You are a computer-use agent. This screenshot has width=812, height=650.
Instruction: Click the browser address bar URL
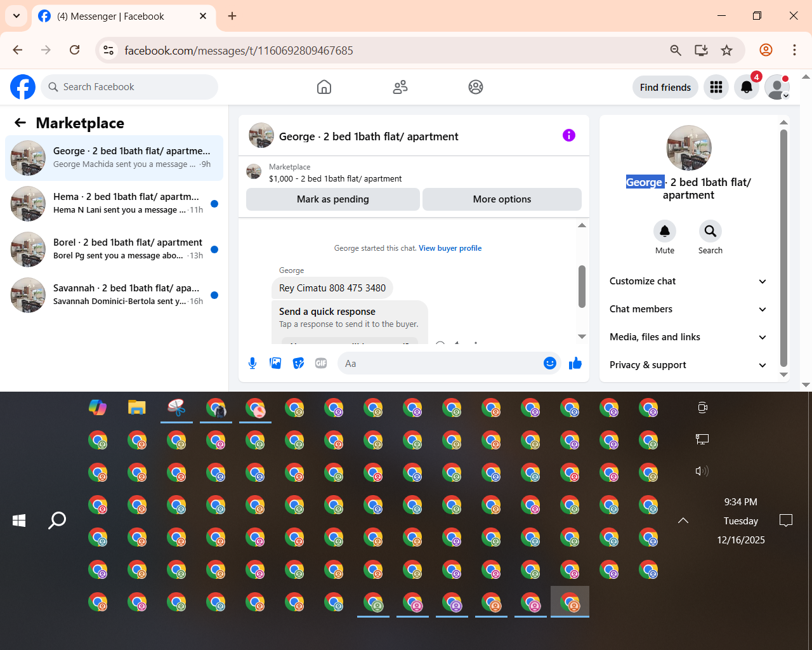tap(239, 51)
